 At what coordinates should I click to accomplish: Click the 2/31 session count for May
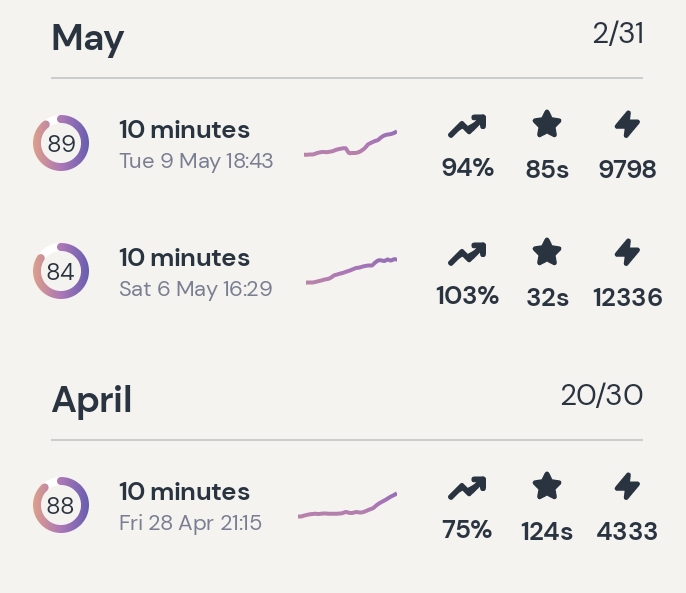617,34
